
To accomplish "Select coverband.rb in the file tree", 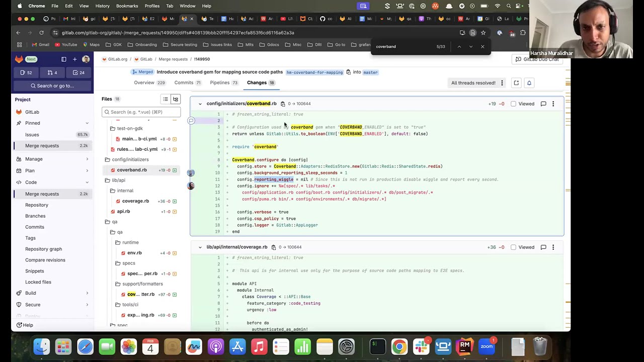I will 141,170.
